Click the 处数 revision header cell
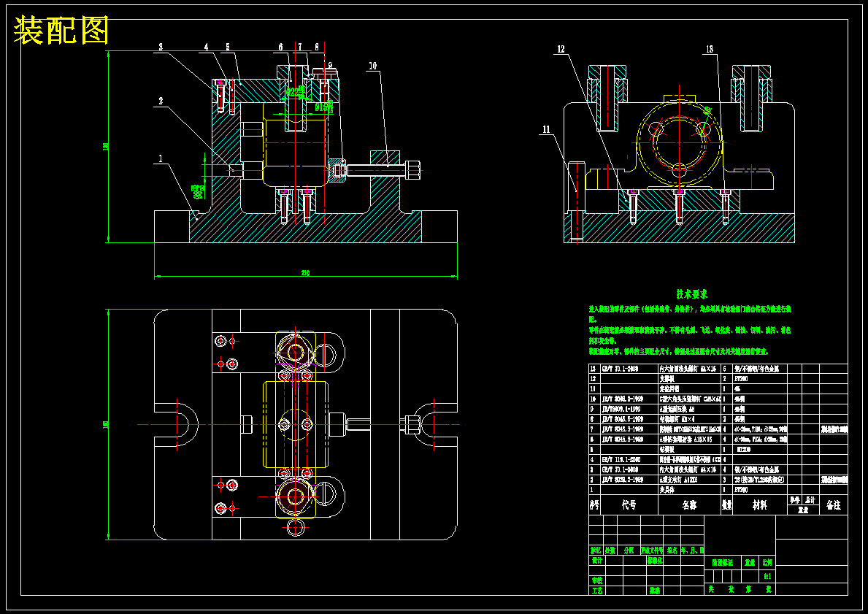This screenshot has width=868, height=614. (610, 550)
